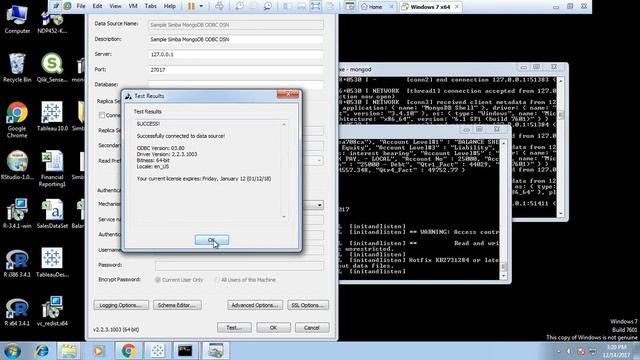The height and width of the screenshot is (360, 640).
Task: Click Cancel in the DSN setup dialog
Action: point(311,328)
